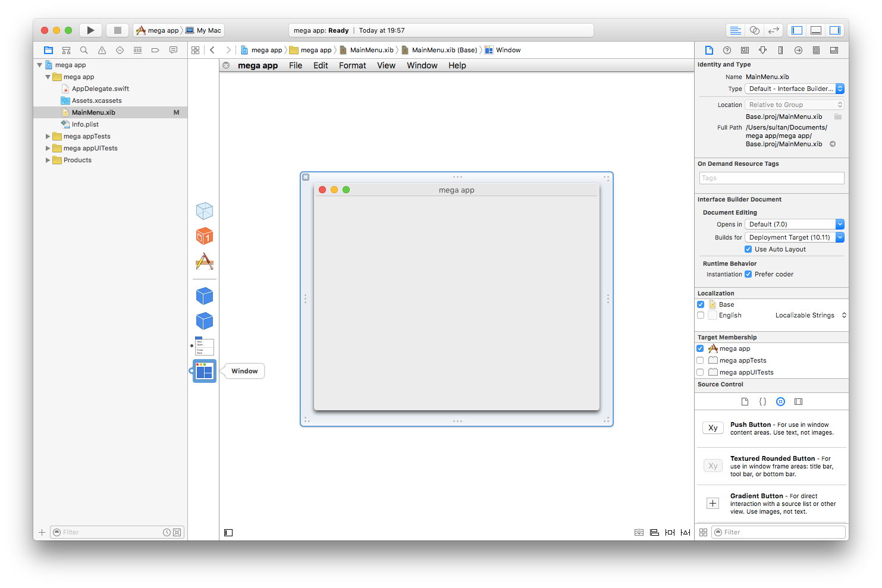Show the document outline
This screenshot has width=882, height=588.
point(228,533)
